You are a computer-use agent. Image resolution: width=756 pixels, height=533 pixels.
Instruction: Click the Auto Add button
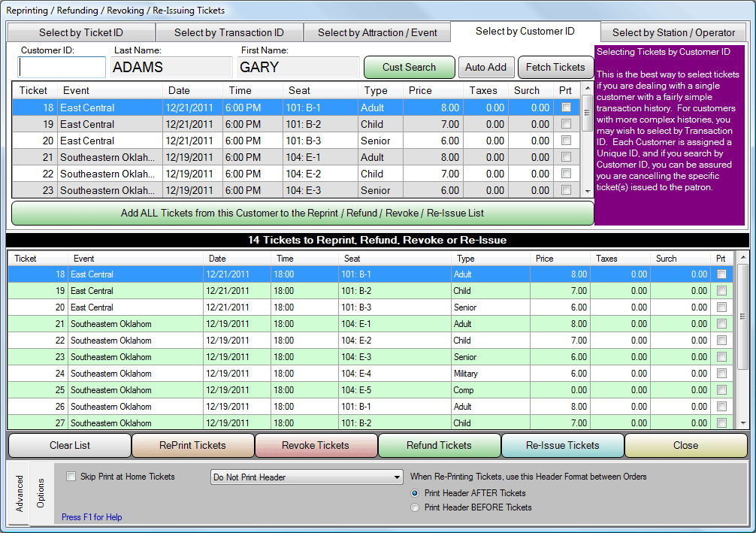[x=485, y=67]
